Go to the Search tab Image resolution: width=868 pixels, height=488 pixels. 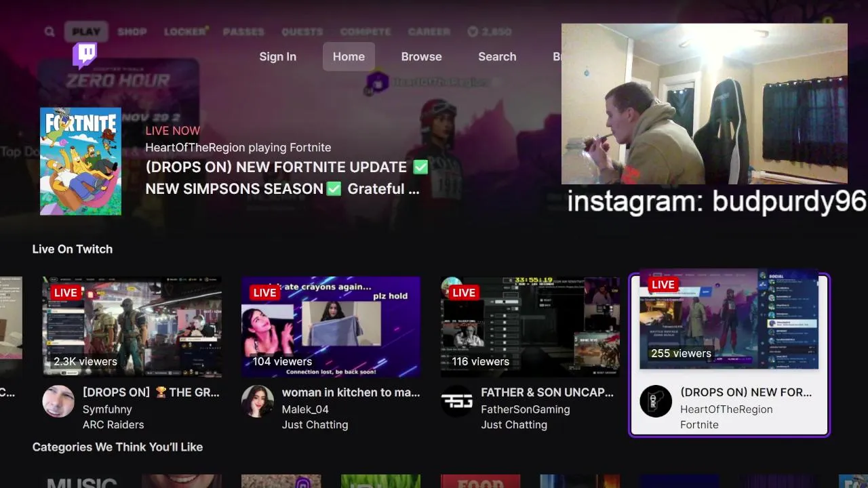[x=497, y=57]
